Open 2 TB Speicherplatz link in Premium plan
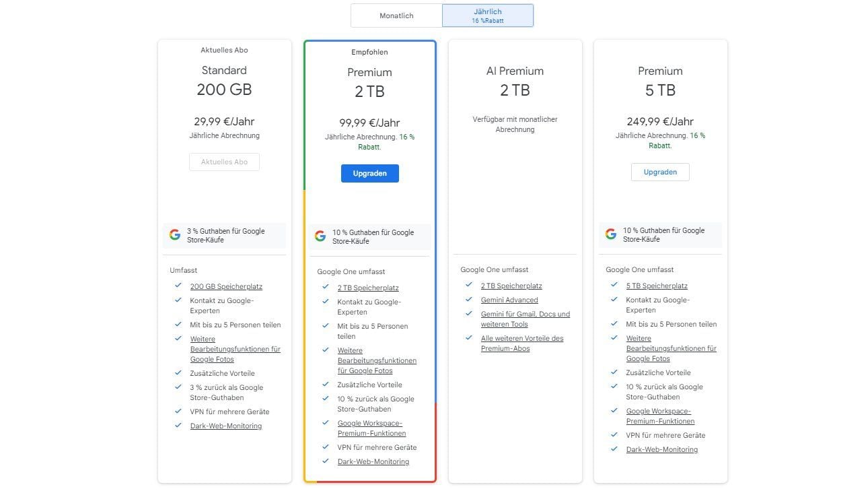868x491 pixels. tap(368, 288)
